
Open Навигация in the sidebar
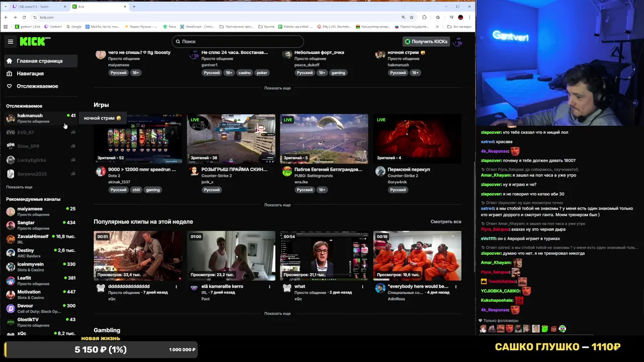click(40, 73)
